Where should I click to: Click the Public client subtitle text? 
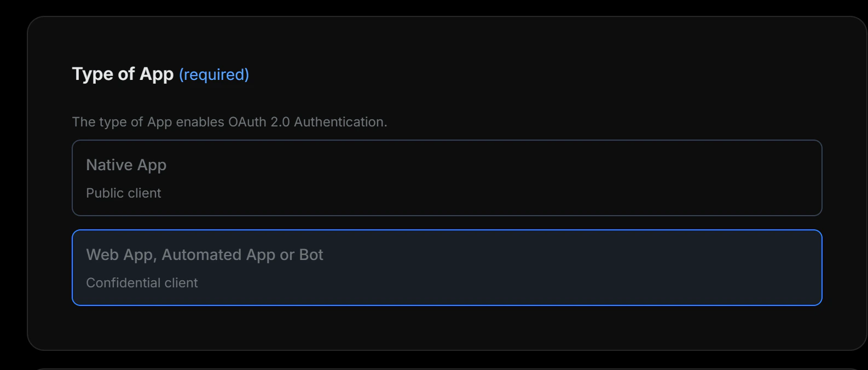coord(124,193)
